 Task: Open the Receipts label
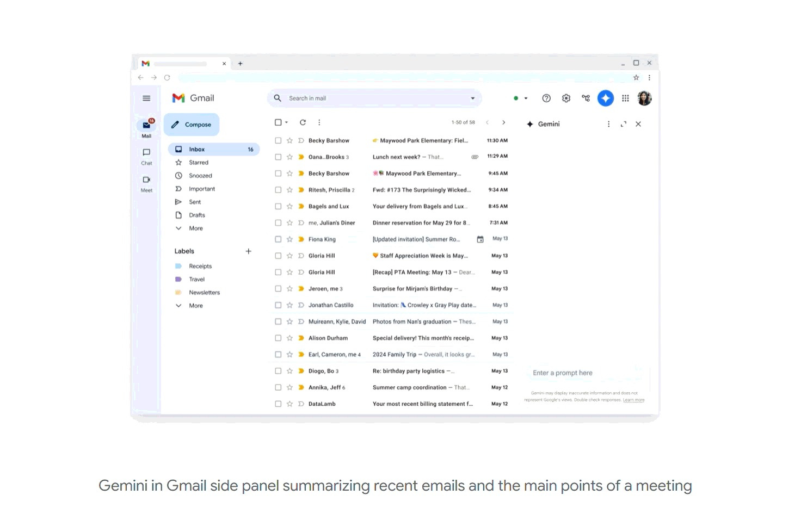(200, 266)
